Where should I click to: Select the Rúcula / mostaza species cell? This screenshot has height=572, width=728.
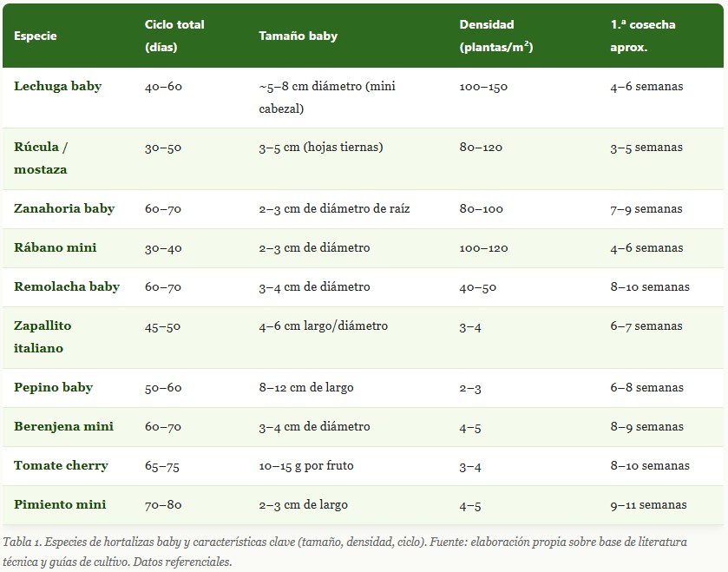tap(41, 158)
